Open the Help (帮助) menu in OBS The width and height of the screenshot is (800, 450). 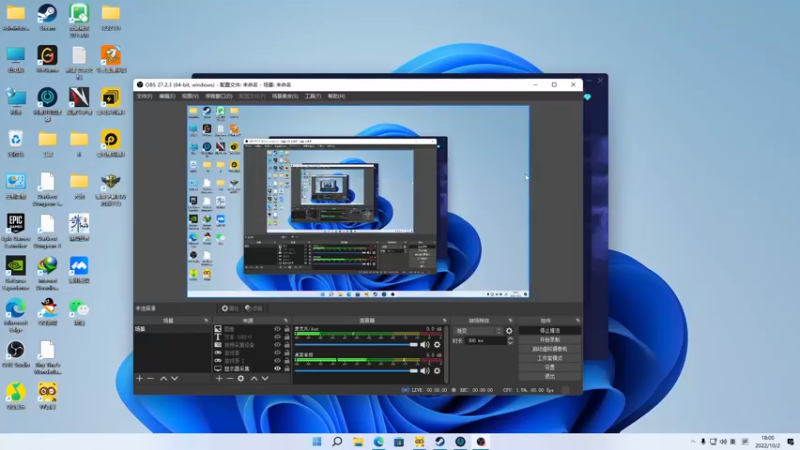(336, 96)
